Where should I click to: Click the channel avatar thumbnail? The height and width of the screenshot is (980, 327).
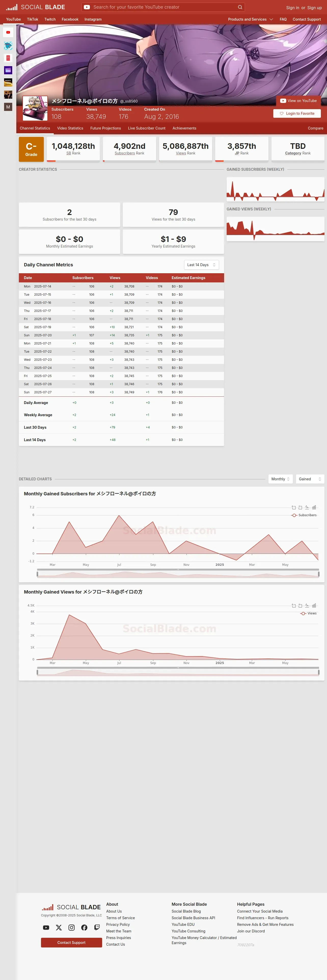coord(35,108)
